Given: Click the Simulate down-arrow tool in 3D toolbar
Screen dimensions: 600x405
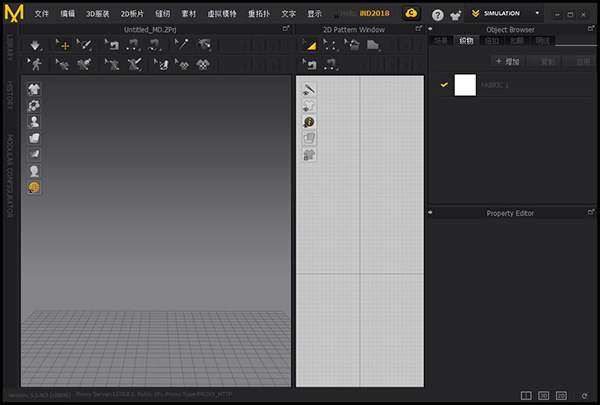Looking at the screenshot, I should 35,46.
